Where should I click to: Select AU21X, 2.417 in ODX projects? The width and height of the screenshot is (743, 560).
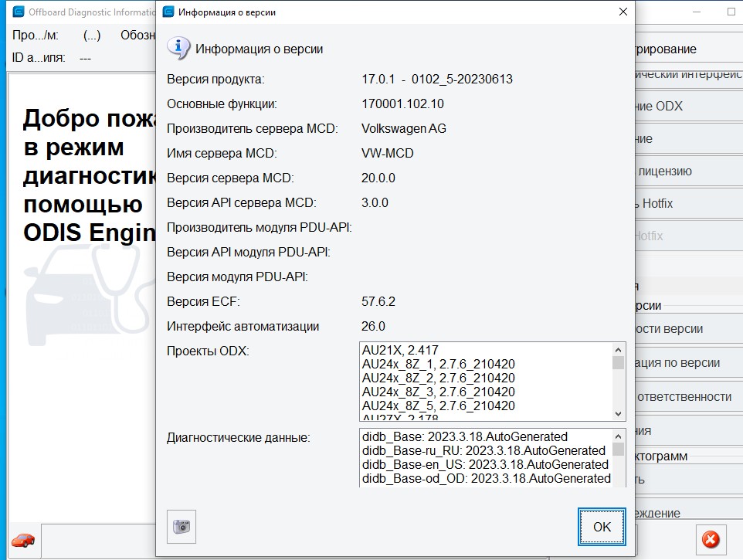(x=400, y=350)
